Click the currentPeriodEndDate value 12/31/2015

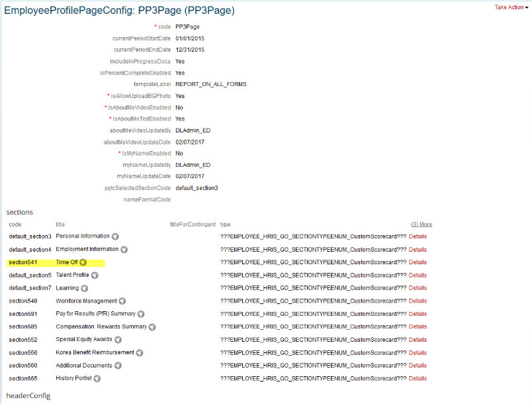tap(190, 50)
